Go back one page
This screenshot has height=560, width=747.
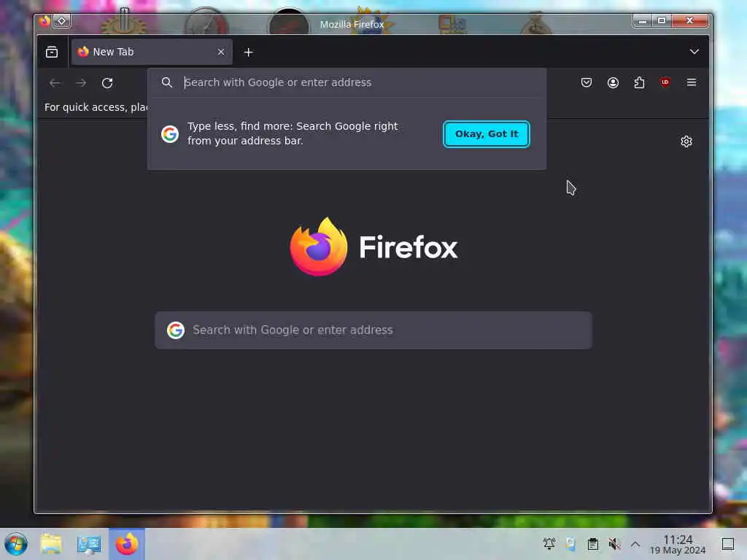tap(55, 83)
